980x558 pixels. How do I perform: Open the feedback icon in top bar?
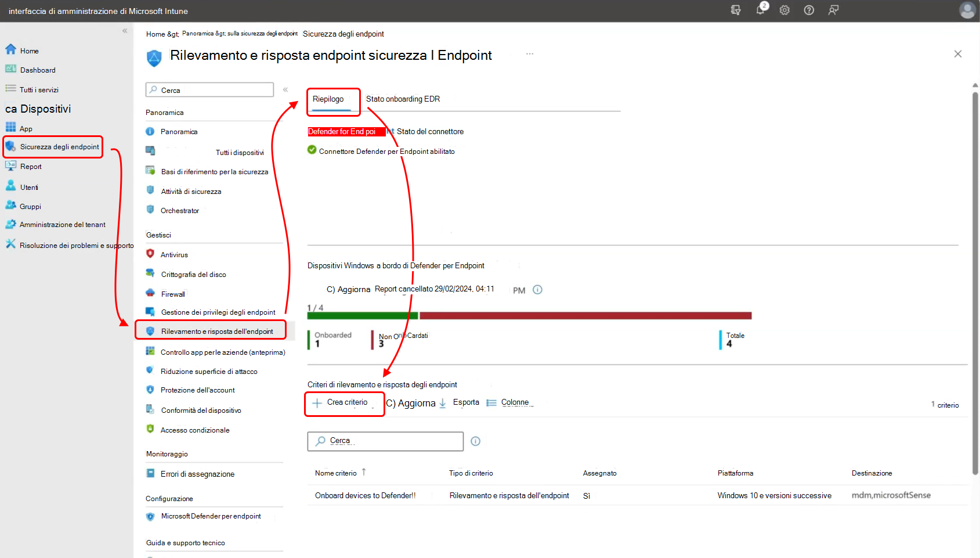click(833, 10)
